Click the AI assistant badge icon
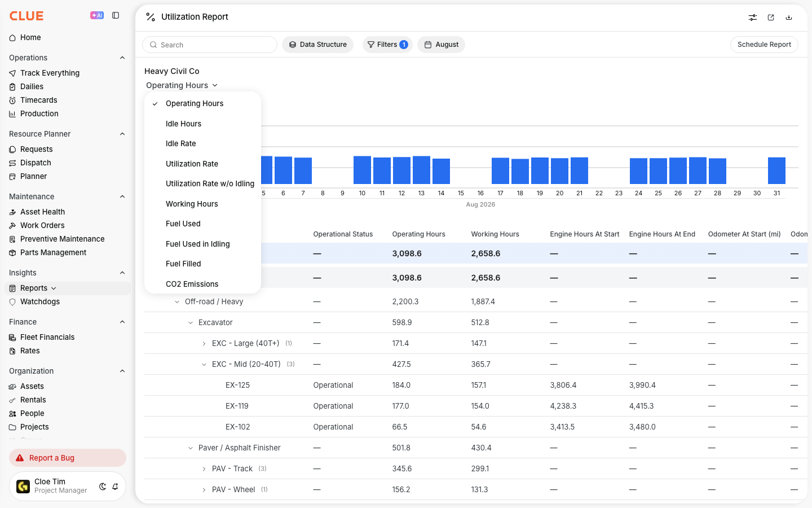The height and width of the screenshot is (508, 812). coord(97,16)
